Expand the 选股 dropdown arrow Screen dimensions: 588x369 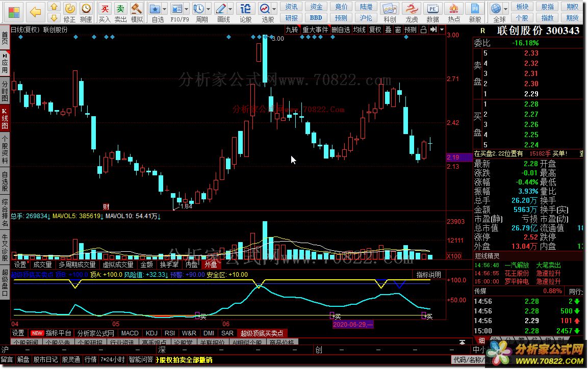click(x=274, y=9)
